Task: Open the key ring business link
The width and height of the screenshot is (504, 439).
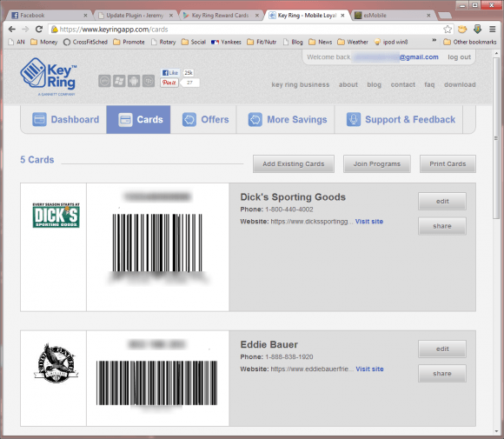Action: (300, 84)
